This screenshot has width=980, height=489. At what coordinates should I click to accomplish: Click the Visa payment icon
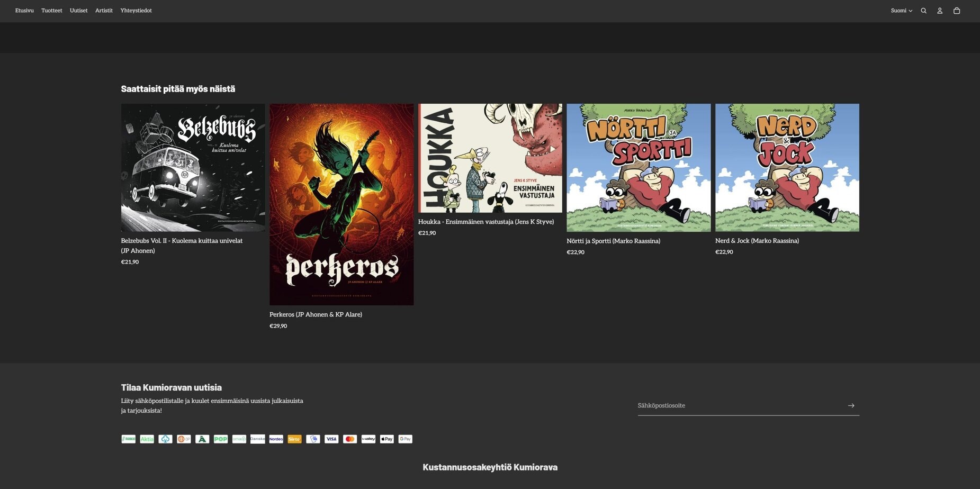[331, 439]
